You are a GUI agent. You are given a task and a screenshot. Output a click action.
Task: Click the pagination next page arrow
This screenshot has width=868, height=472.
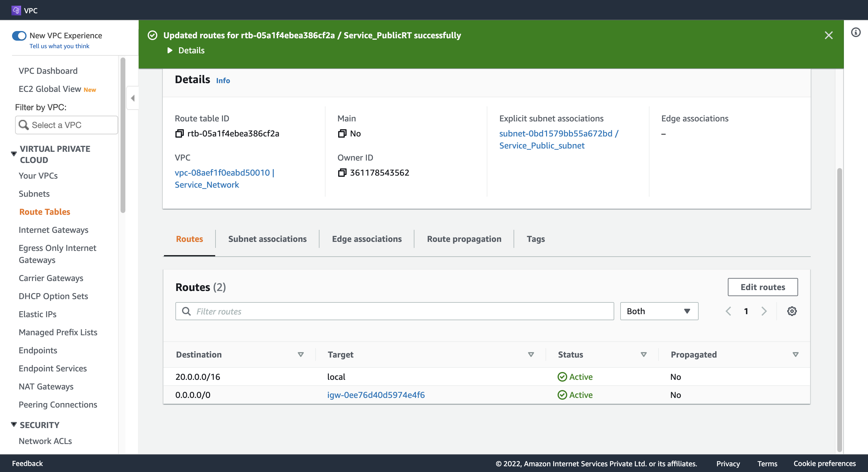(x=763, y=311)
